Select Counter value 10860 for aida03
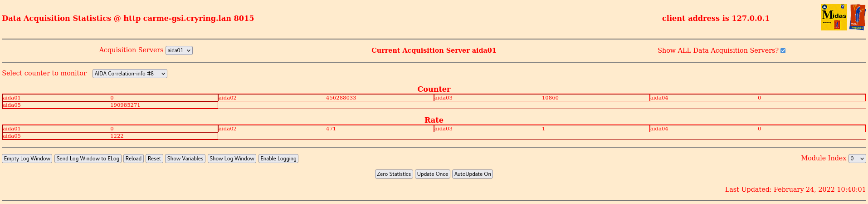The image size is (868, 204). [550, 98]
